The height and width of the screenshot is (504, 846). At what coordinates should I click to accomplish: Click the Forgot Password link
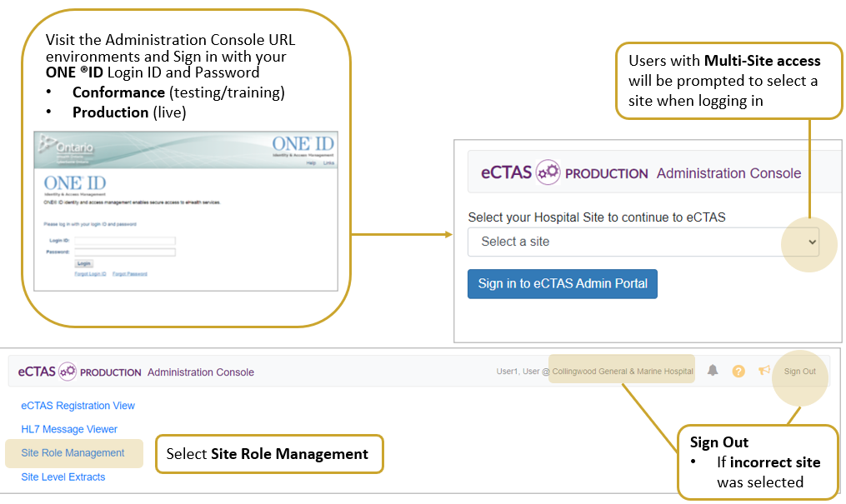click(130, 273)
